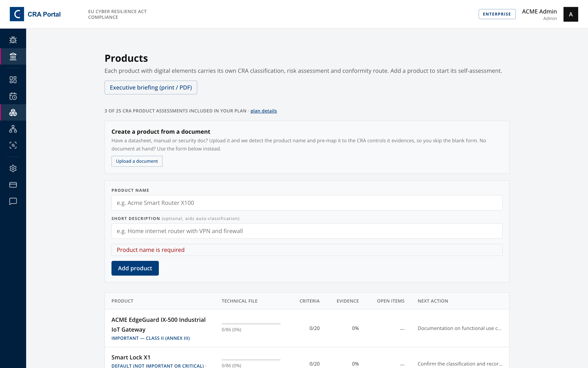Focus the Short Description input field
This screenshot has width=588, height=368.
(x=307, y=231)
